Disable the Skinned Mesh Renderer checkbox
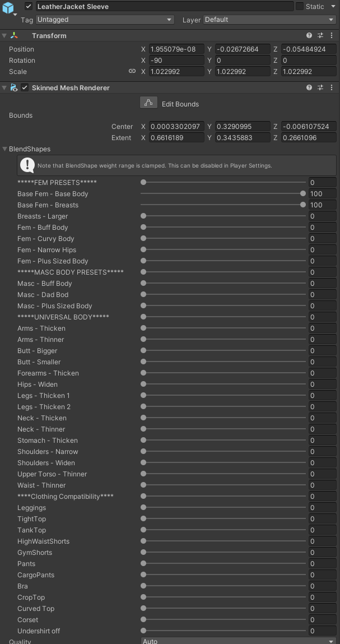Screen dimensions: 340x644 coord(25,87)
